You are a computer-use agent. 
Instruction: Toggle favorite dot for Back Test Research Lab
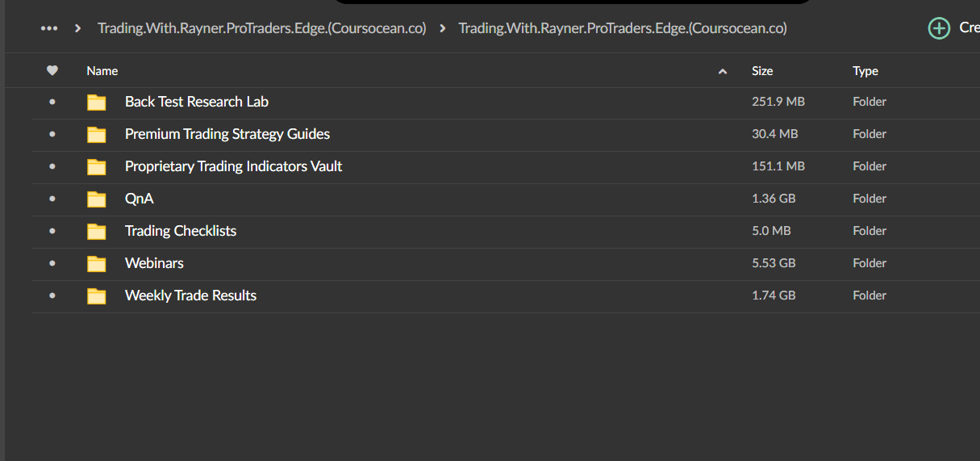tap(52, 103)
